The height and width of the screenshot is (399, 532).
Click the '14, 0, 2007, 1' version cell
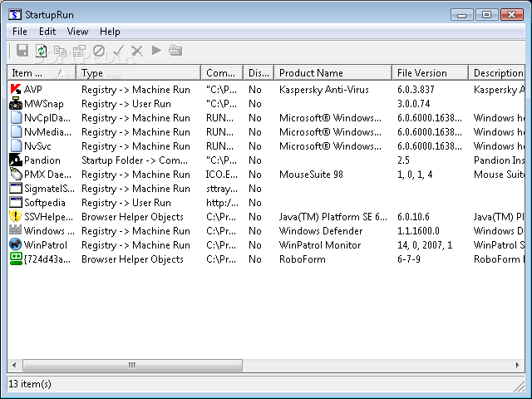click(425, 245)
